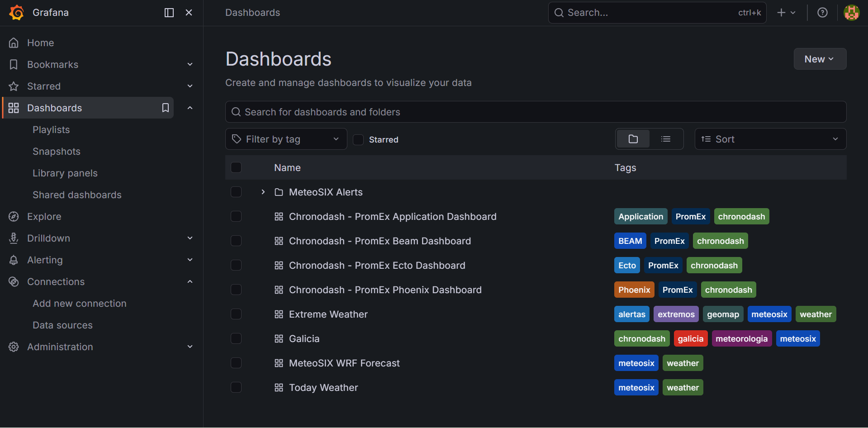Screen dimensions: 868x428
Task: Click the Starred star icon in sidebar
Action: [14, 86]
